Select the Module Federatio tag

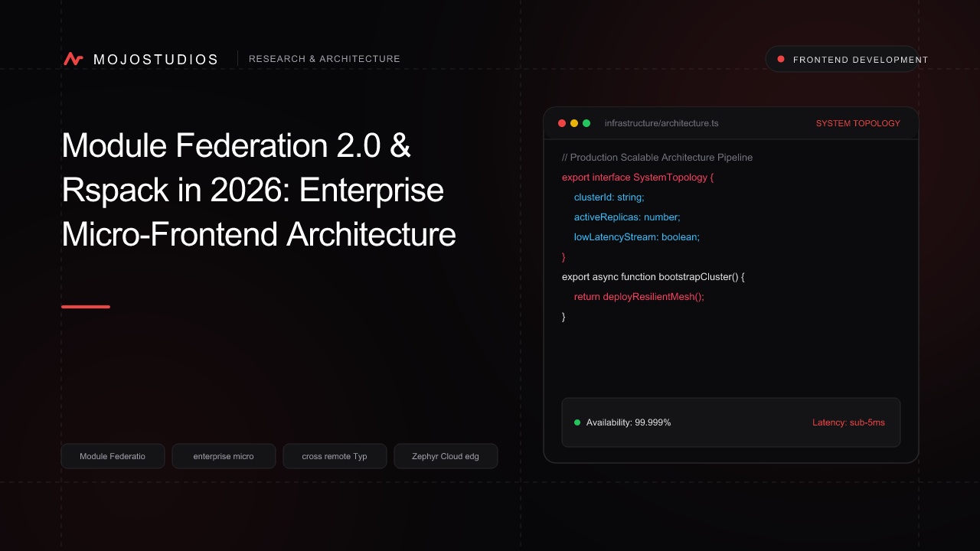(x=113, y=456)
